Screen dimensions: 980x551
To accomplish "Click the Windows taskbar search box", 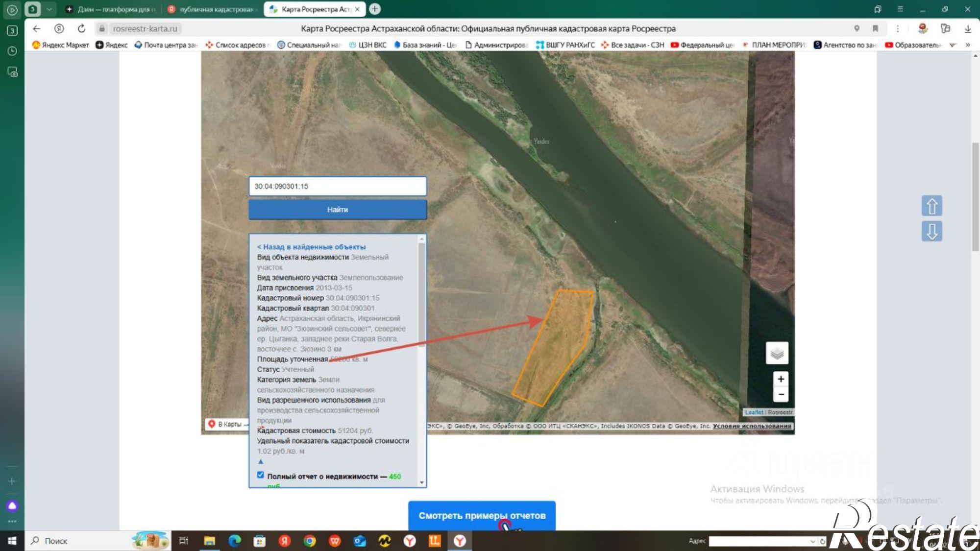I will coord(98,541).
